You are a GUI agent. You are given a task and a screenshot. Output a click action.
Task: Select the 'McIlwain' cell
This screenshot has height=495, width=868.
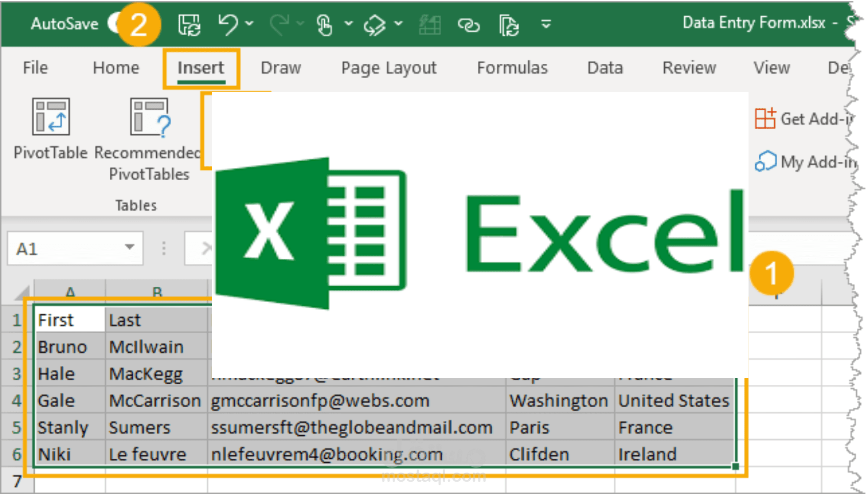click(157, 347)
